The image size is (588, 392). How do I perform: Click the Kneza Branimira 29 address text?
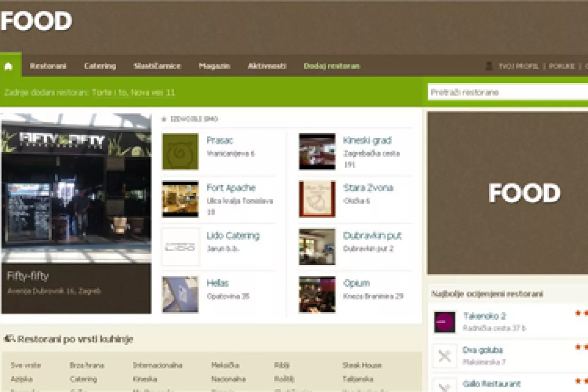point(374,297)
